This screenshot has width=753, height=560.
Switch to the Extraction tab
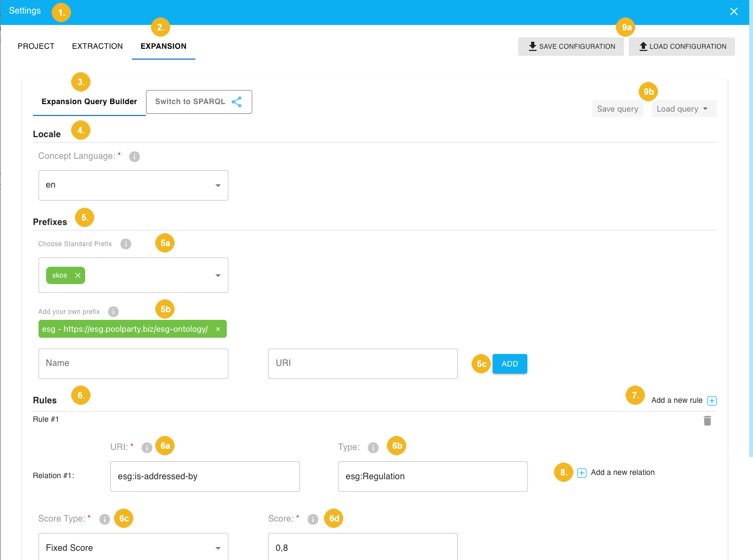(98, 46)
